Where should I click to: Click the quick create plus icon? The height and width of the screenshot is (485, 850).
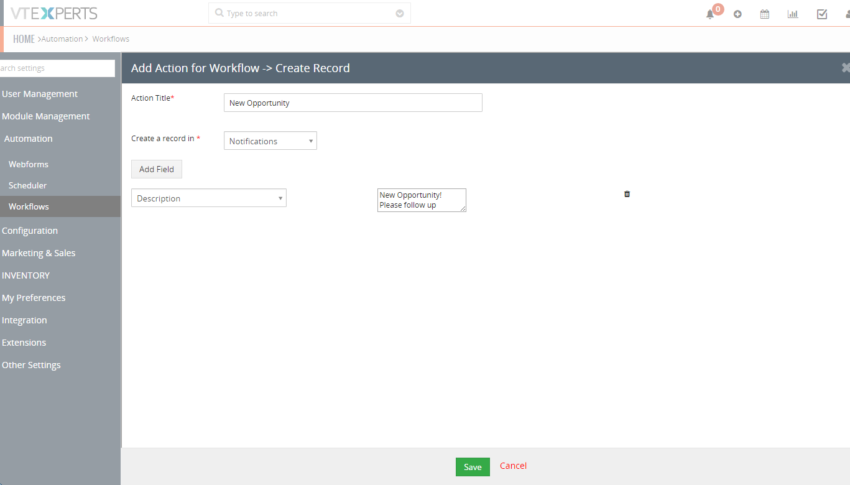[x=737, y=14]
